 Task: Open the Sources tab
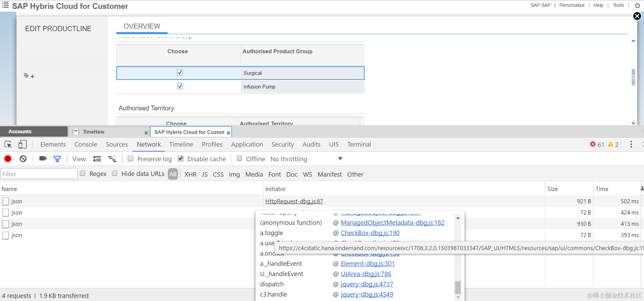(117, 145)
